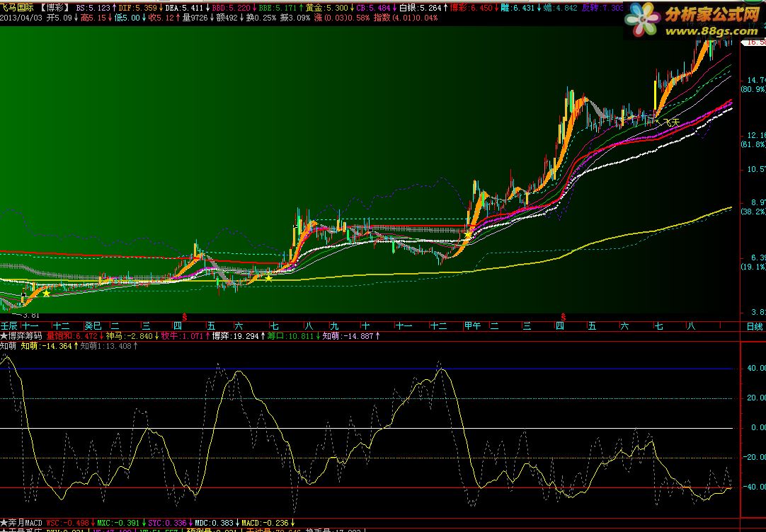This screenshot has width=766, height=532.
Task: Click the 神马:-2.840 value
Action: (130, 336)
